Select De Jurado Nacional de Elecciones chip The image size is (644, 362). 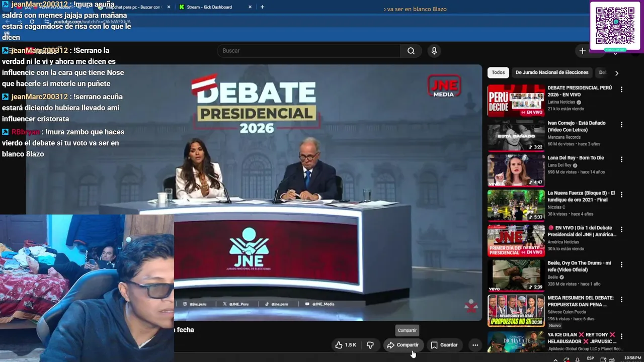tap(551, 72)
